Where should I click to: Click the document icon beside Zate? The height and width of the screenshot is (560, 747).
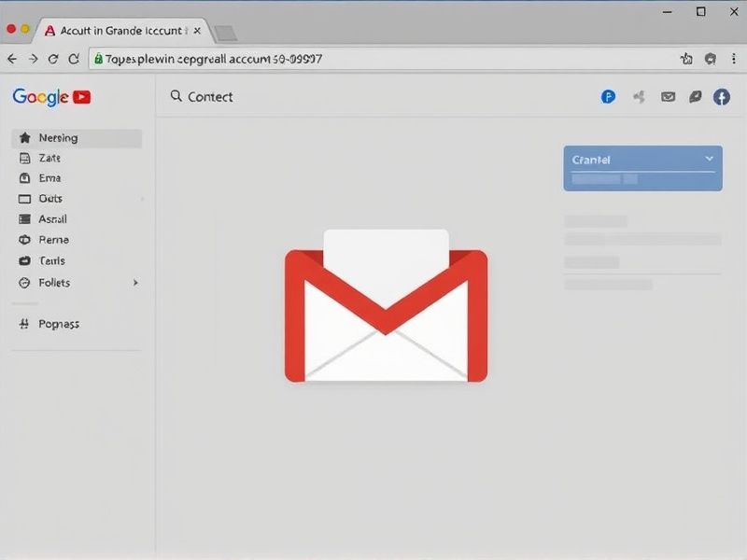(25, 158)
